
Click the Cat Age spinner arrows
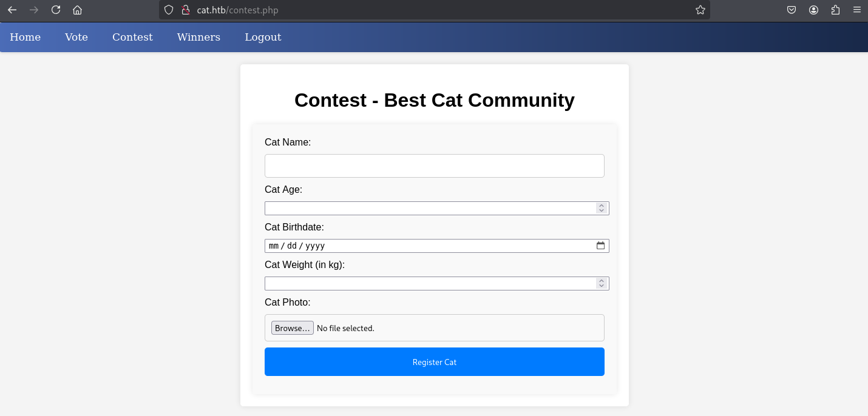(x=601, y=208)
